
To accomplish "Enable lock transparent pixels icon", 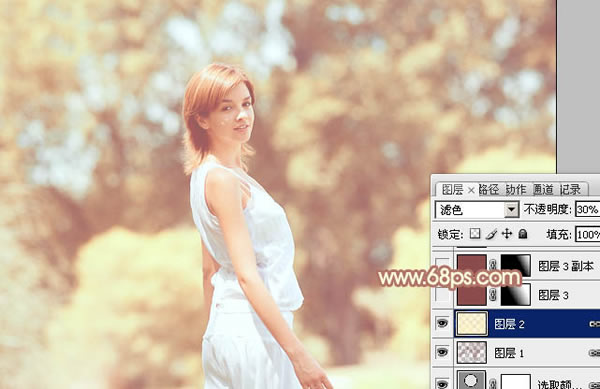I will (475, 233).
